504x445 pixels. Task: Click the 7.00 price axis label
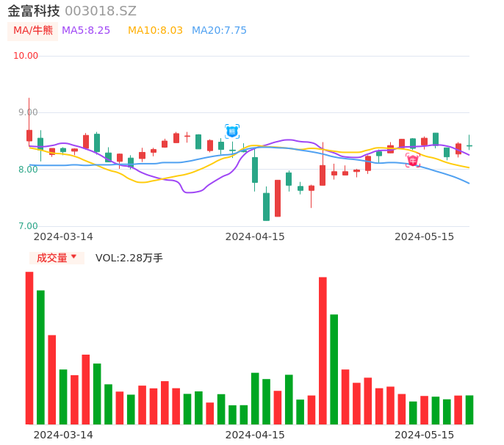pyautogui.click(x=28, y=226)
